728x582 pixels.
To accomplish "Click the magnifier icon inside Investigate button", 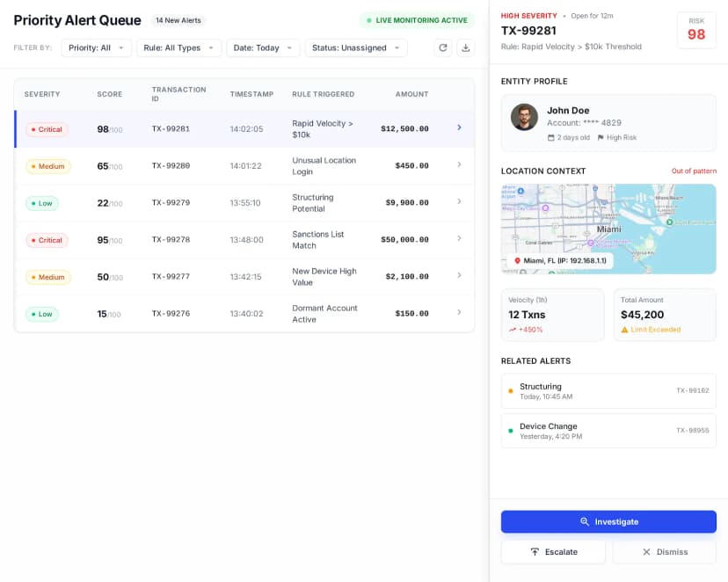I will pyautogui.click(x=584, y=521).
